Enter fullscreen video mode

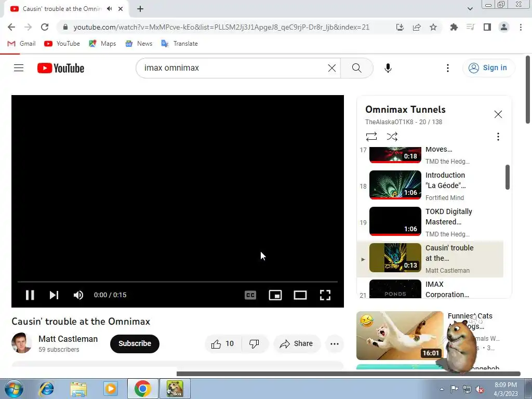coord(325,295)
